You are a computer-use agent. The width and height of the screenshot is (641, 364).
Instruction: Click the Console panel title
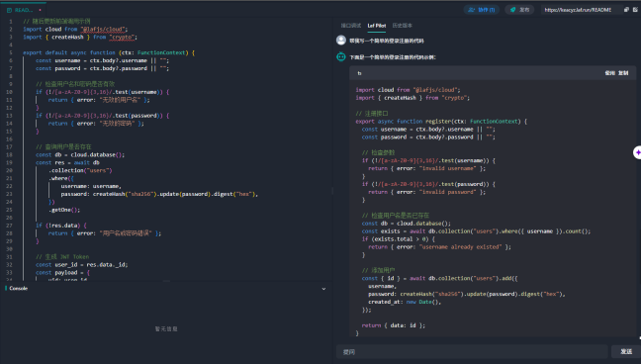point(19,289)
